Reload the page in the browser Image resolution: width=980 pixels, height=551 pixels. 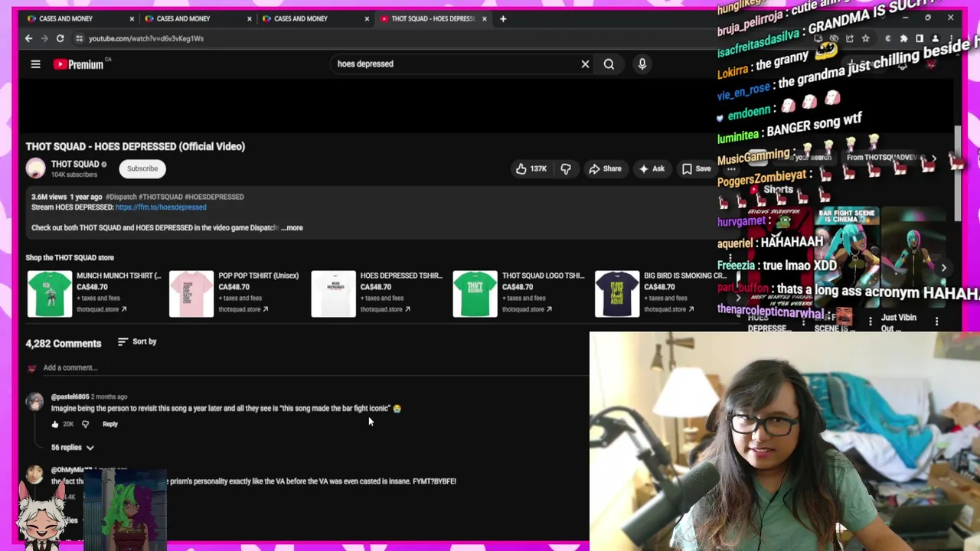60,38
